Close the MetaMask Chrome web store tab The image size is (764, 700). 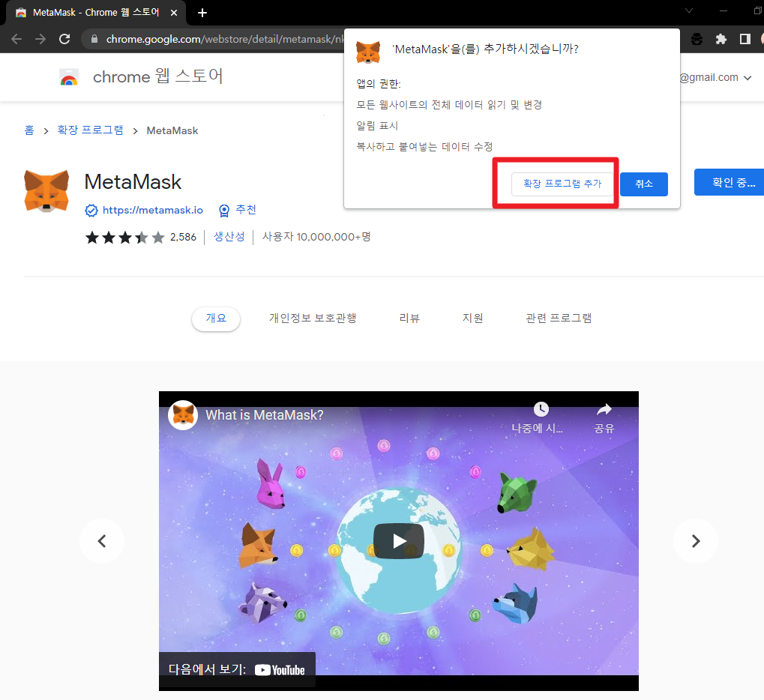[x=174, y=13]
